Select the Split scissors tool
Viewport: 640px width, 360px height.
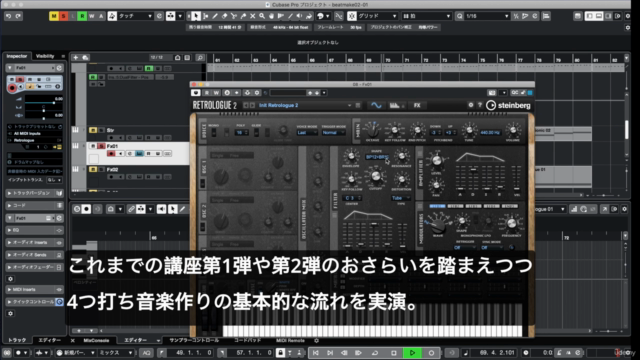[x=233, y=16]
